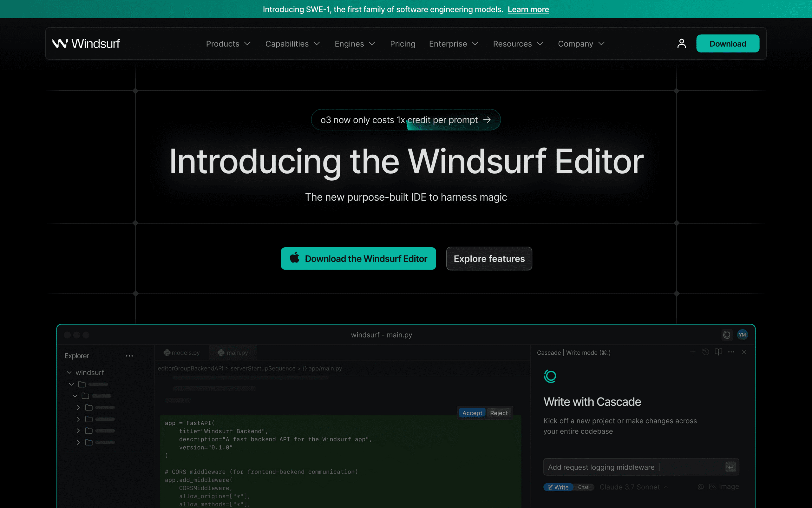
Task: Submit the Cascade prompt with enter icon
Action: [x=730, y=467]
